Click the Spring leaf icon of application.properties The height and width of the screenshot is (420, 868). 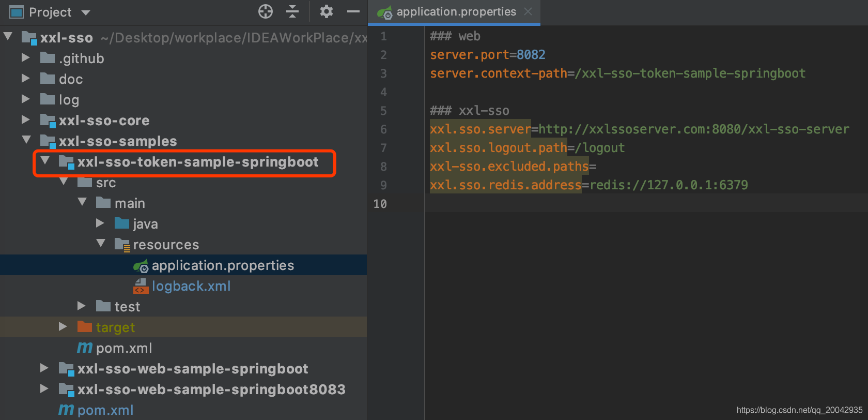[x=141, y=266]
